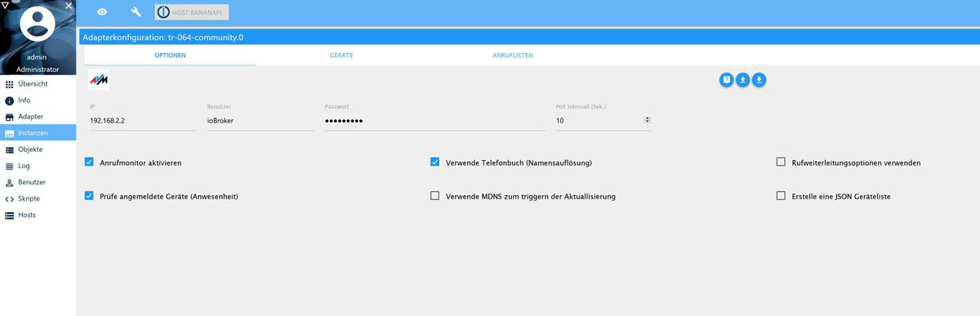980x316 pixels.
Task: Open the Log page
Action: tap(38, 166)
